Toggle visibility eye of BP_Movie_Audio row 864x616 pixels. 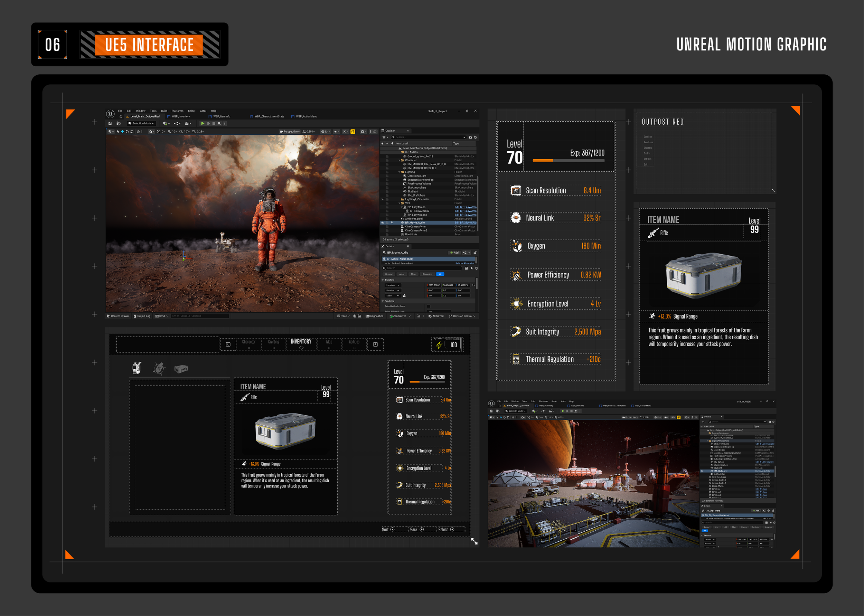(383, 222)
